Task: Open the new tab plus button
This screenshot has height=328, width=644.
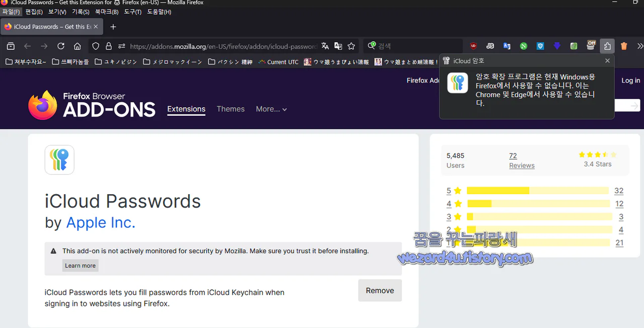Action: point(113,27)
